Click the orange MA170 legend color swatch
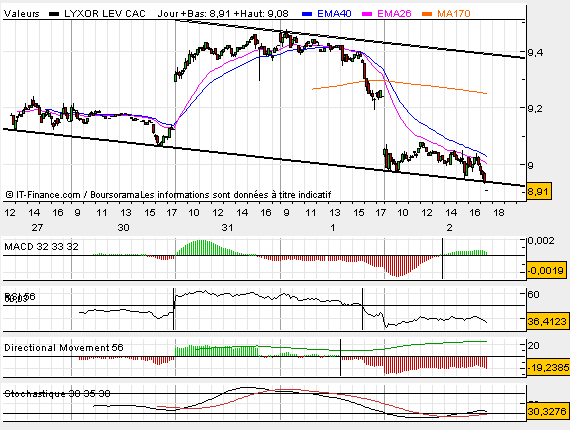The width and height of the screenshot is (570, 430). click(x=427, y=14)
